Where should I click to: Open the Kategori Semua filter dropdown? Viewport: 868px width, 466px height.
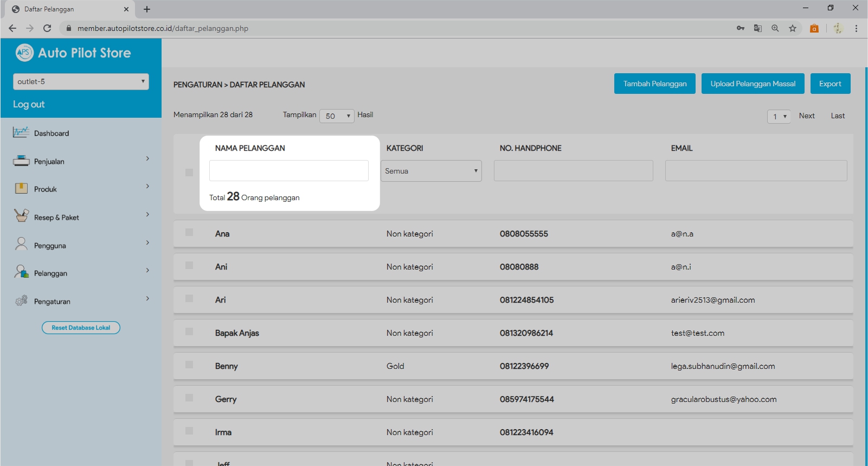coord(431,171)
